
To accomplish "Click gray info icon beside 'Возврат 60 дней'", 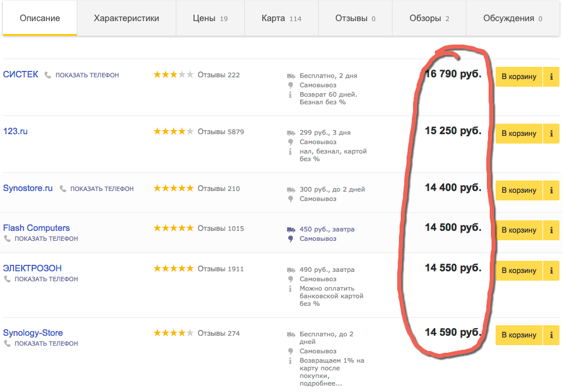I will coord(290,95).
